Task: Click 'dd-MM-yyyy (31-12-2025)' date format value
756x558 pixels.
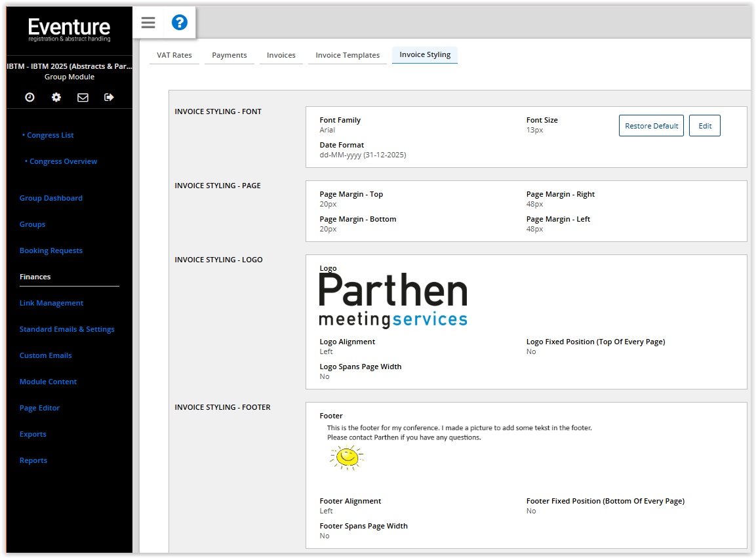Action: click(x=363, y=155)
